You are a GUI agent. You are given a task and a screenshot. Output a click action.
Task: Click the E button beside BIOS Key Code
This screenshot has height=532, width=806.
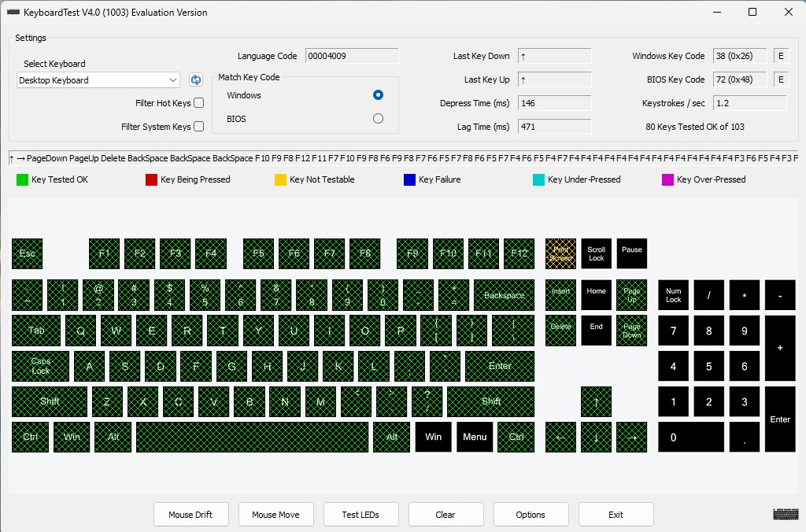781,79
